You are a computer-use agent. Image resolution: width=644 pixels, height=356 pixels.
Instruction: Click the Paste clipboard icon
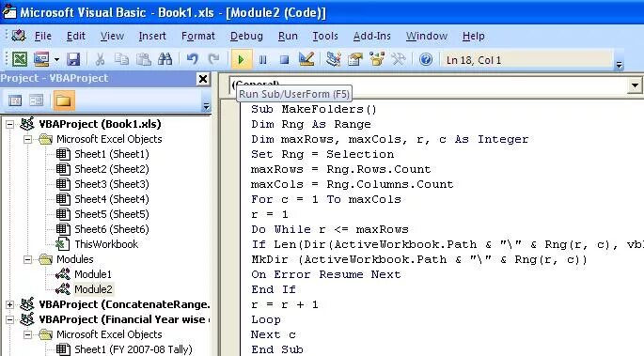(x=143, y=59)
